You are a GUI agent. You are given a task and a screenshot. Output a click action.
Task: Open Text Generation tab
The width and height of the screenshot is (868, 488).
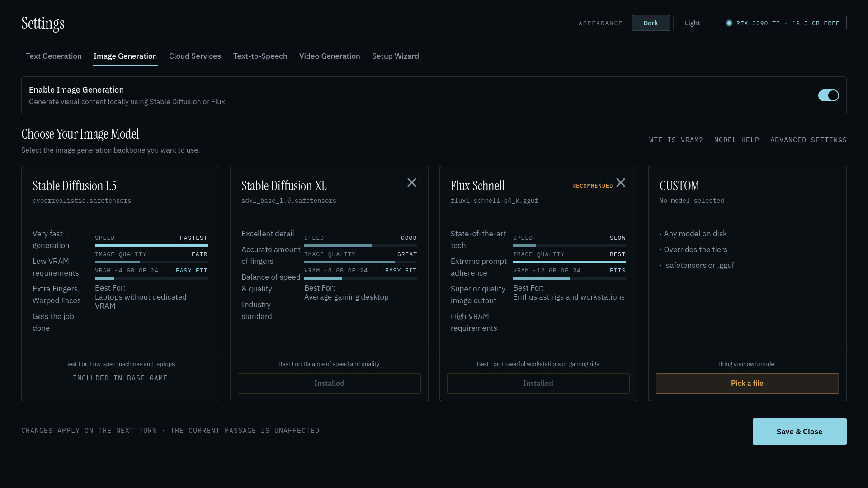(x=54, y=56)
